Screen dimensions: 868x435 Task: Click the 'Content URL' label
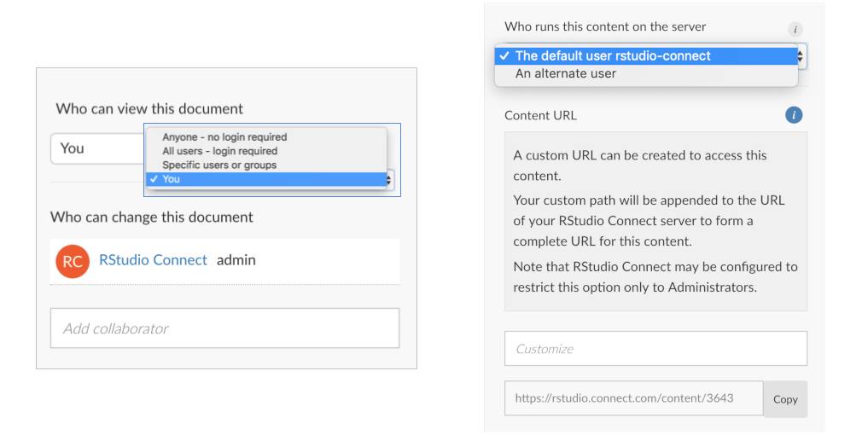tap(540, 115)
